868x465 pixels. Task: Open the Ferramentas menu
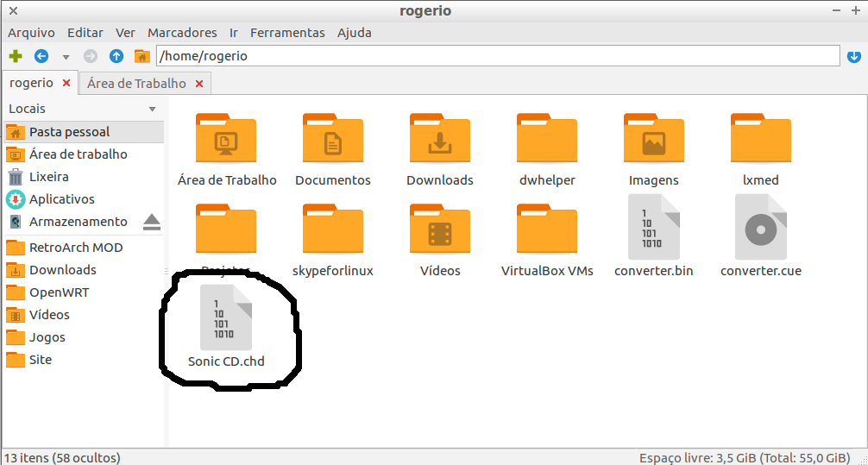[x=287, y=33]
